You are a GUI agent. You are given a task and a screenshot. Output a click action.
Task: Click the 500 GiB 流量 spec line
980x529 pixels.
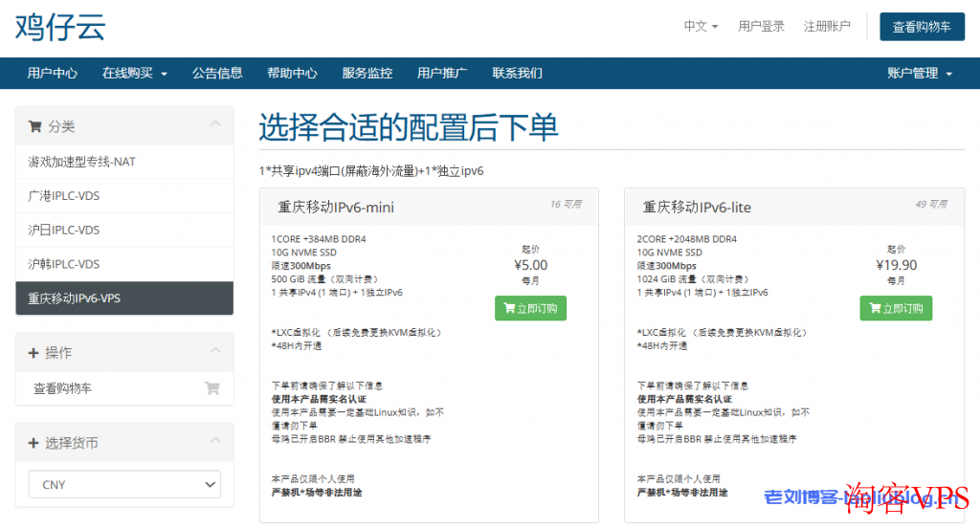(x=324, y=279)
